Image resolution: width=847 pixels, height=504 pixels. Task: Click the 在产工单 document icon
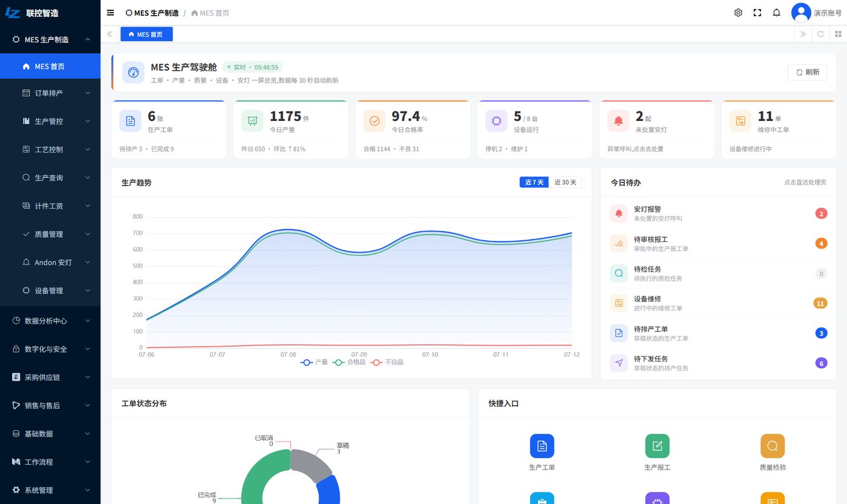(130, 121)
